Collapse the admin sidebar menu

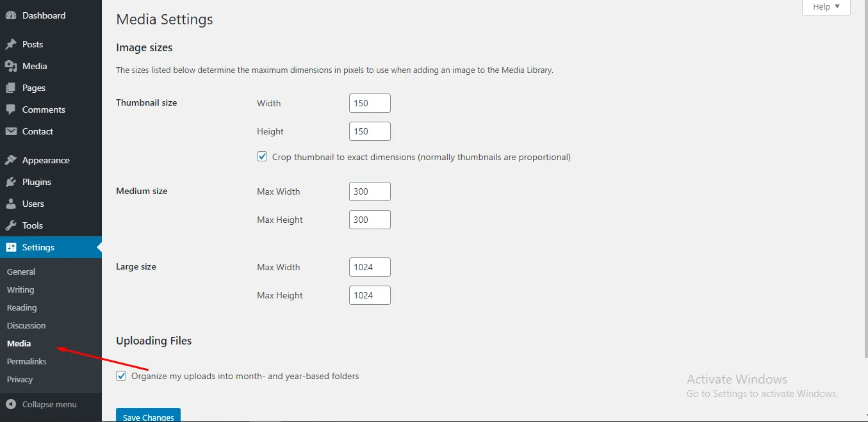pyautogui.click(x=42, y=404)
